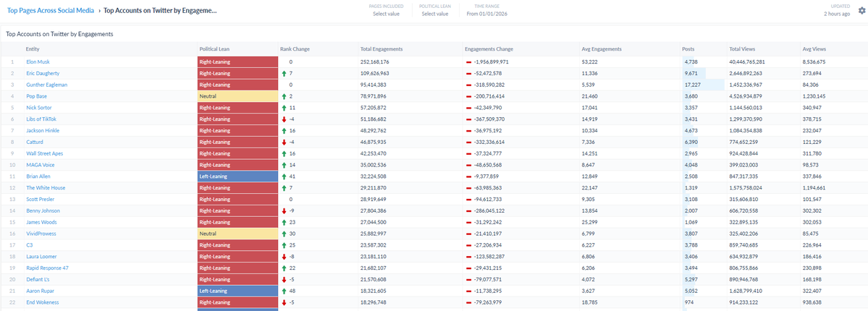Sort by the Total Engagements column header
This screenshot has width=868, height=311.
click(381, 49)
